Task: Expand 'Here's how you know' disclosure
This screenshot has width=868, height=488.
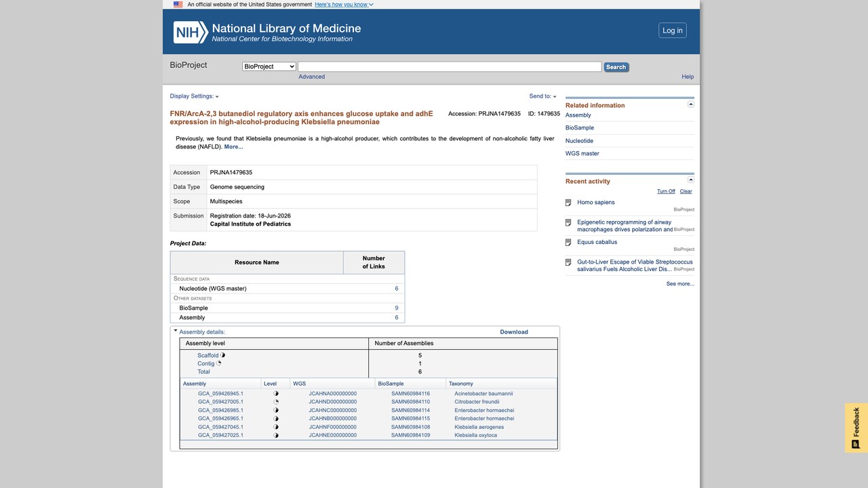Action: (344, 5)
